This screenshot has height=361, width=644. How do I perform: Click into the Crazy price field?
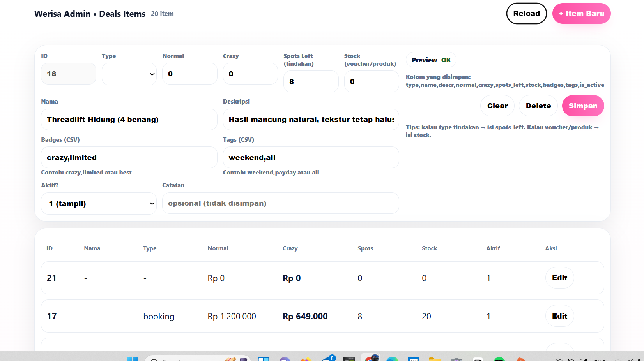tap(250, 74)
